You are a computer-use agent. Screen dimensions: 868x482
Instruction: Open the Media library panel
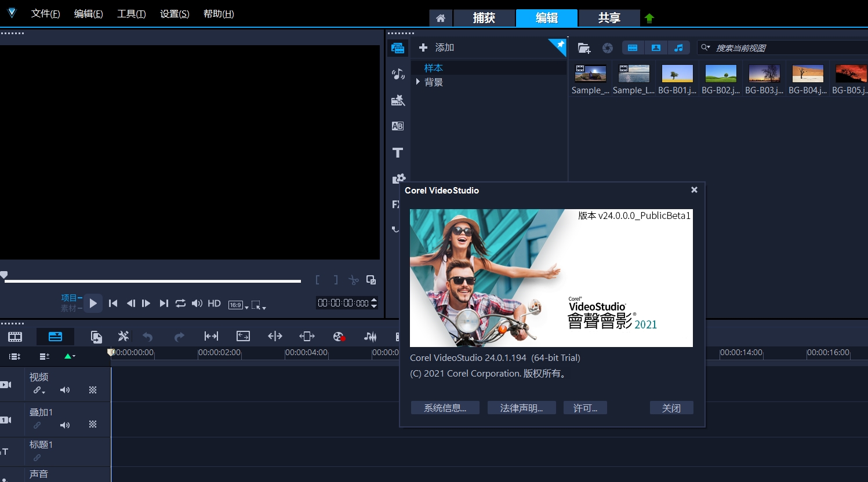point(398,48)
